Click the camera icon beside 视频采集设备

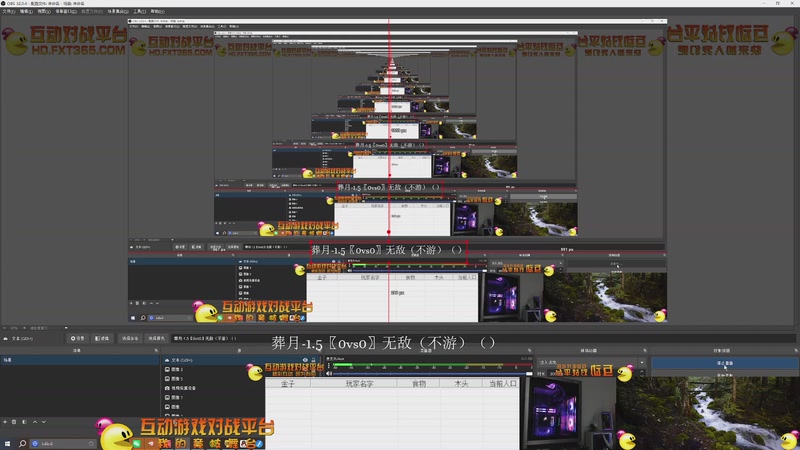167,388
